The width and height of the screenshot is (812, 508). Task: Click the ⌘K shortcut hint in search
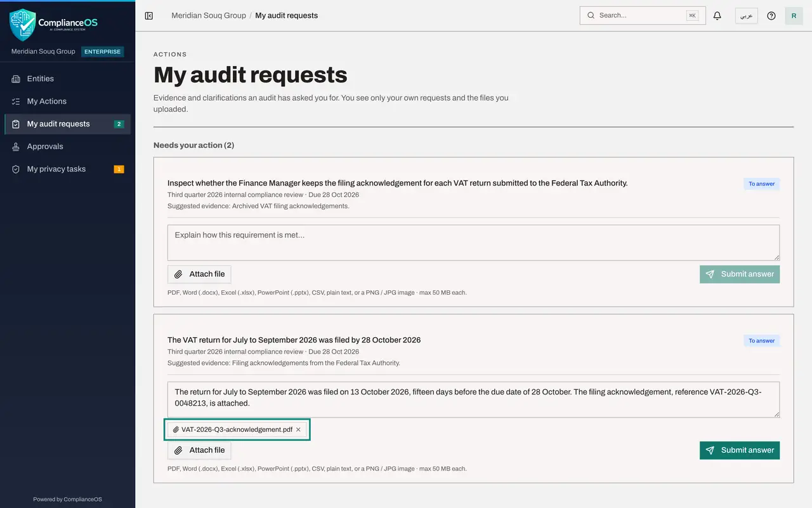pos(692,16)
